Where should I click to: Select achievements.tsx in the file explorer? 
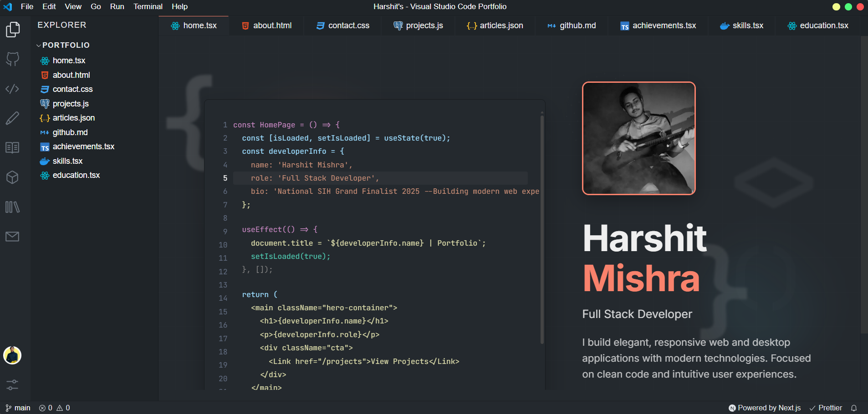click(x=83, y=146)
